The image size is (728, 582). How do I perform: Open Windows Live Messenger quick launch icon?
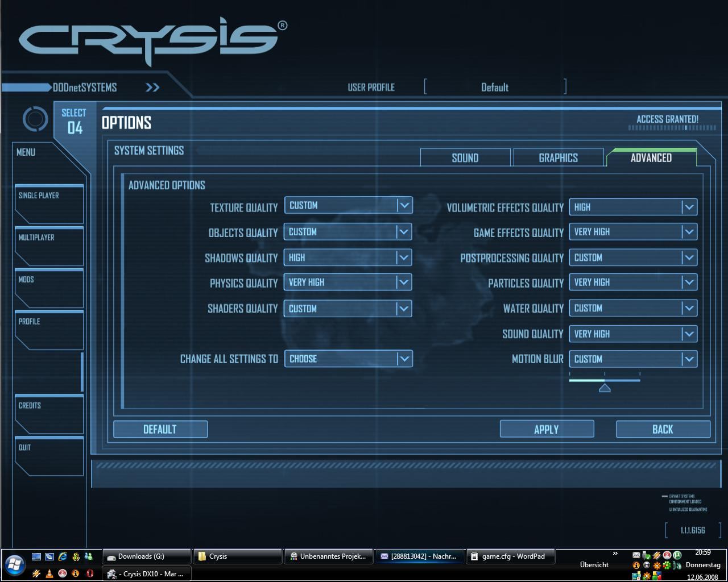click(88, 556)
